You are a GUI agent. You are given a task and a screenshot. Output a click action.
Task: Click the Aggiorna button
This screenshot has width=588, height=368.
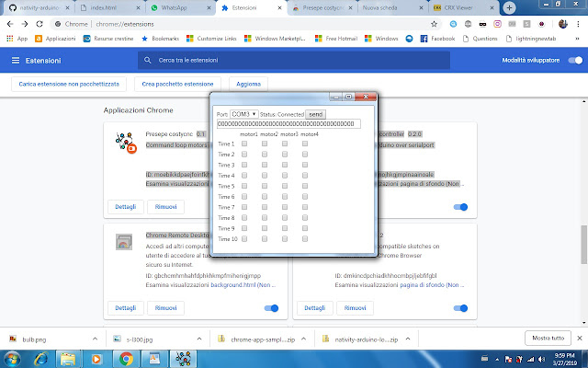(248, 84)
